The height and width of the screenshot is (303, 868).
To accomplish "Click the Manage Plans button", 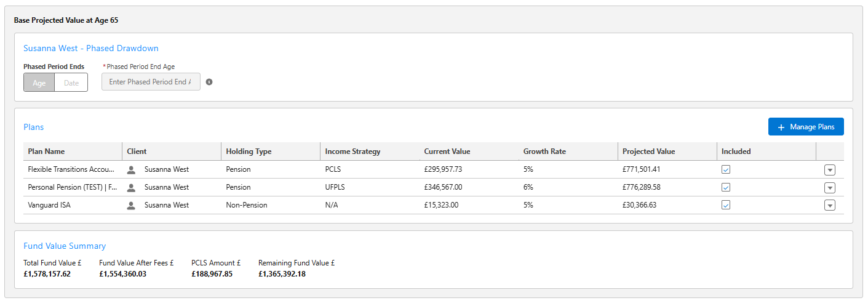I will click(806, 127).
